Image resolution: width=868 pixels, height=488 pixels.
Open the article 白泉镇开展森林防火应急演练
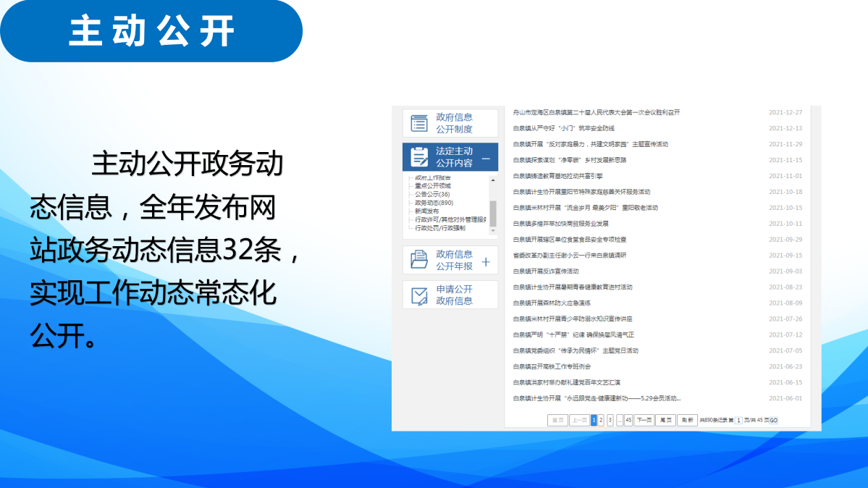[x=552, y=303]
